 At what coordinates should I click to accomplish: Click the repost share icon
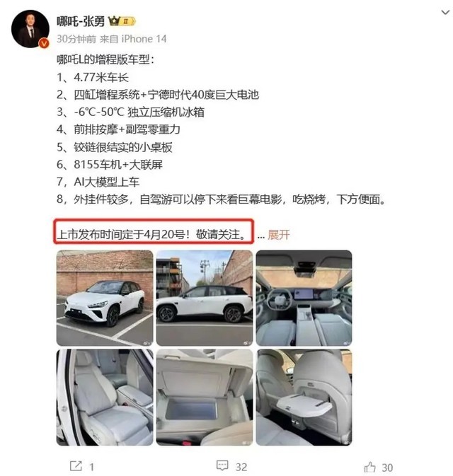pos(76,465)
